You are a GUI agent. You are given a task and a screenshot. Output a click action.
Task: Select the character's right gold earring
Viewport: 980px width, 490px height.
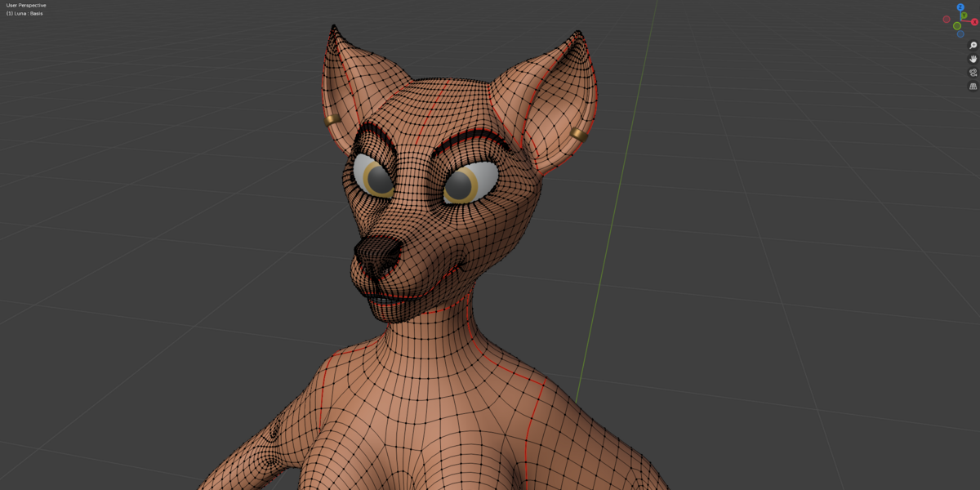pyautogui.click(x=333, y=120)
